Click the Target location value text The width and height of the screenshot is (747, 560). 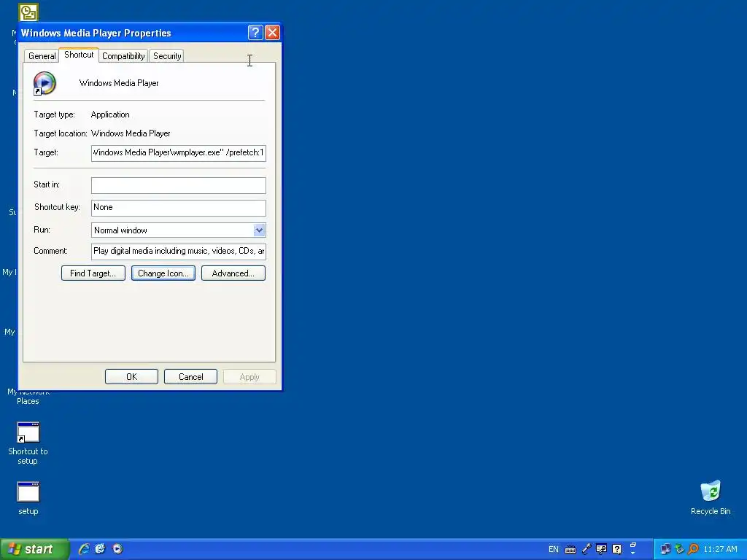131,134
